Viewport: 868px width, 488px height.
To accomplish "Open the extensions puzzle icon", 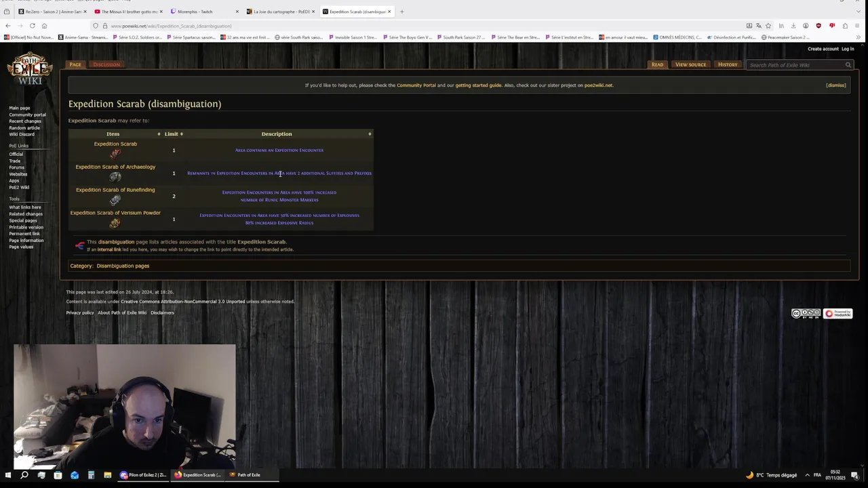I will (x=845, y=26).
